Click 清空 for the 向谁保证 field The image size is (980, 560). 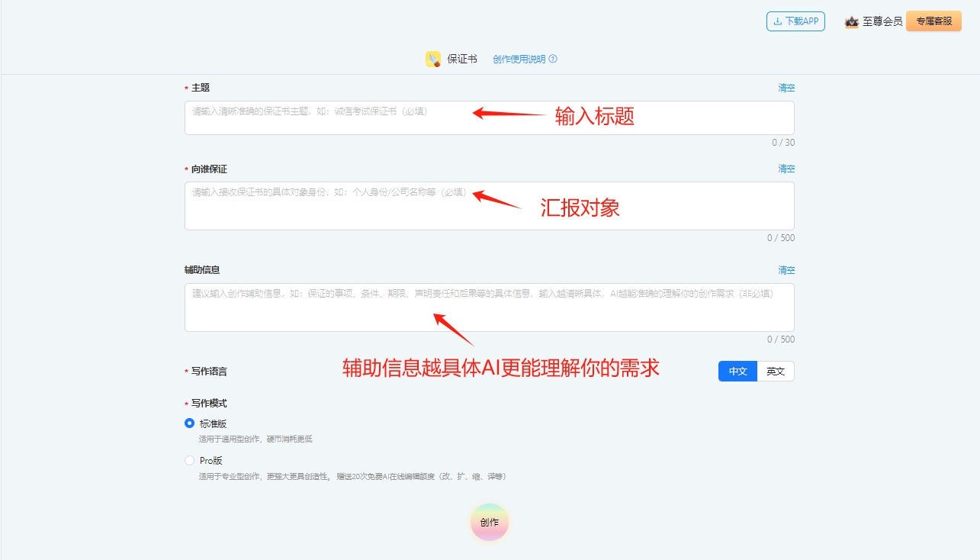[x=786, y=169]
